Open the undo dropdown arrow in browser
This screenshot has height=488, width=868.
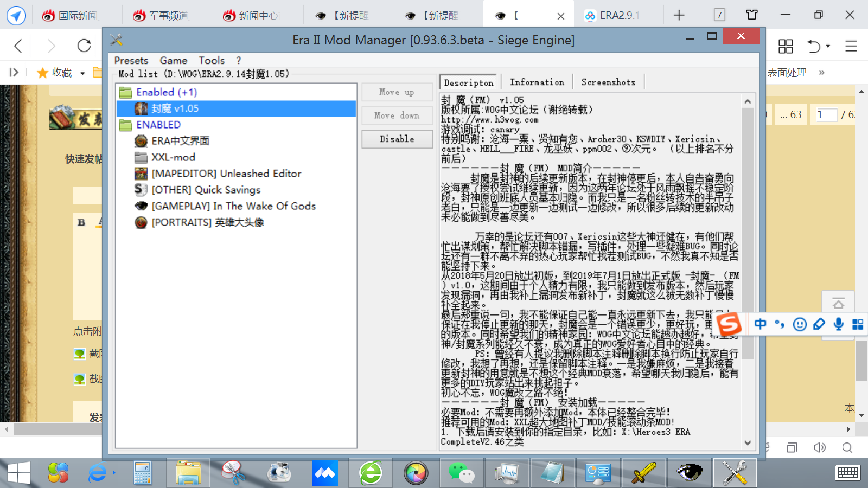click(828, 47)
